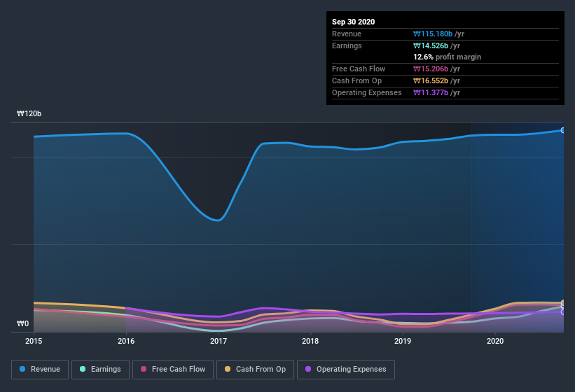The height and width of the screenshot is (392, 575).
Task: Click the 2017 axis label
Action: tap(219, 341)
